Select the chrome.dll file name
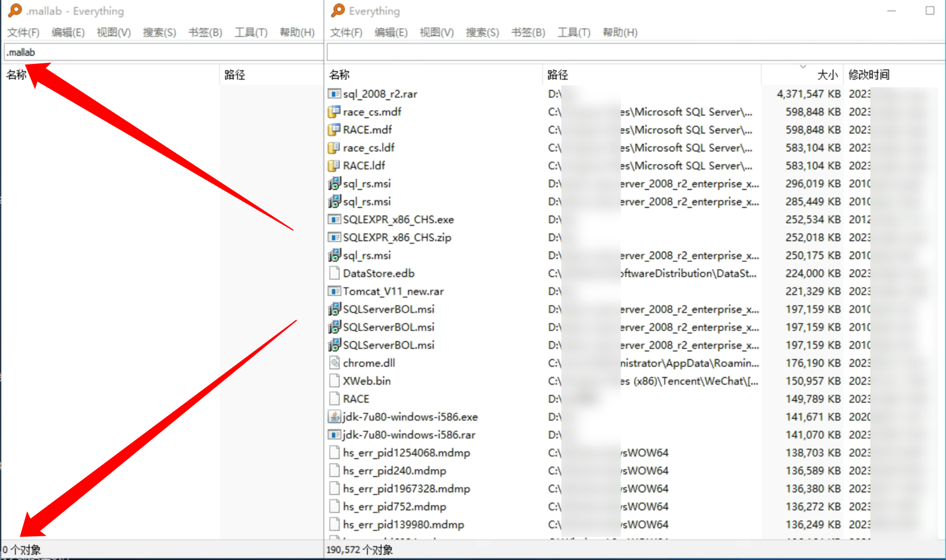This screenshot has width=946, height=560. pyautogui.click(x=369, y=362)
